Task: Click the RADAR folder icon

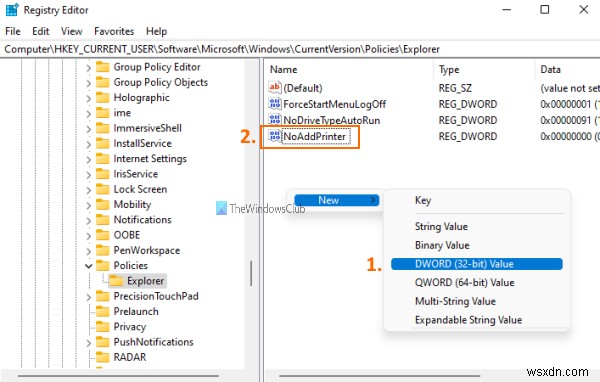Action: (103, 358)
